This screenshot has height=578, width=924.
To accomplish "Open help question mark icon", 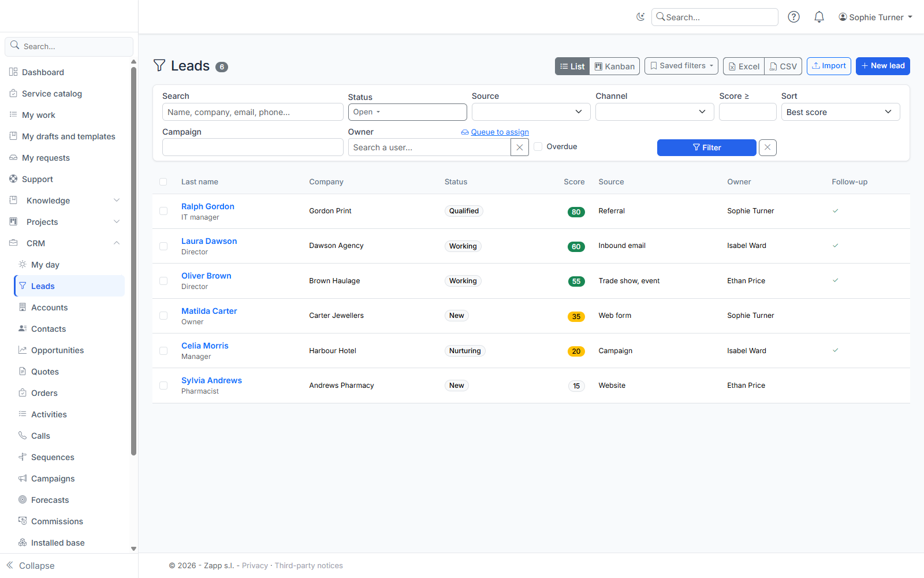I will pos(794,17).
